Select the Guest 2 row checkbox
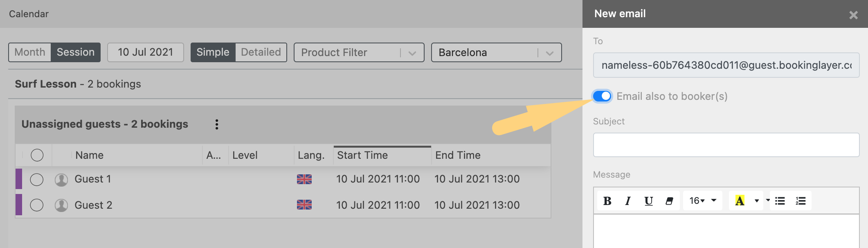Viewport: 868px width, 248px height. pos(37,205)
